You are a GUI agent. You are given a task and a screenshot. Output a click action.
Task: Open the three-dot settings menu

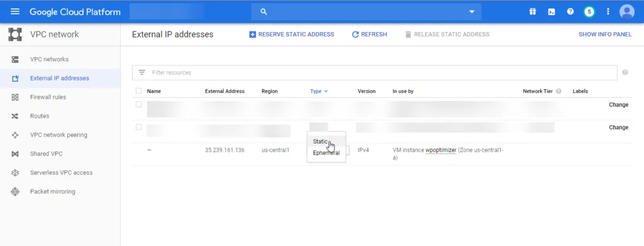[608, 11]
